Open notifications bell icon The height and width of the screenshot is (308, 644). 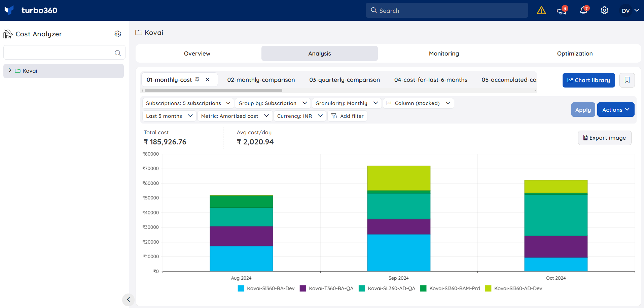pyautogui.click(x=584, y=10)
